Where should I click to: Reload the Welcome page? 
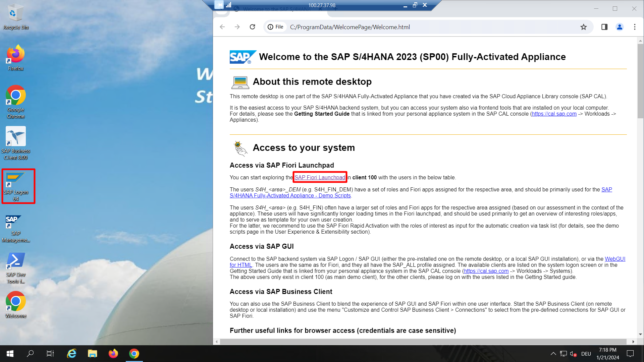coord(253,27)
